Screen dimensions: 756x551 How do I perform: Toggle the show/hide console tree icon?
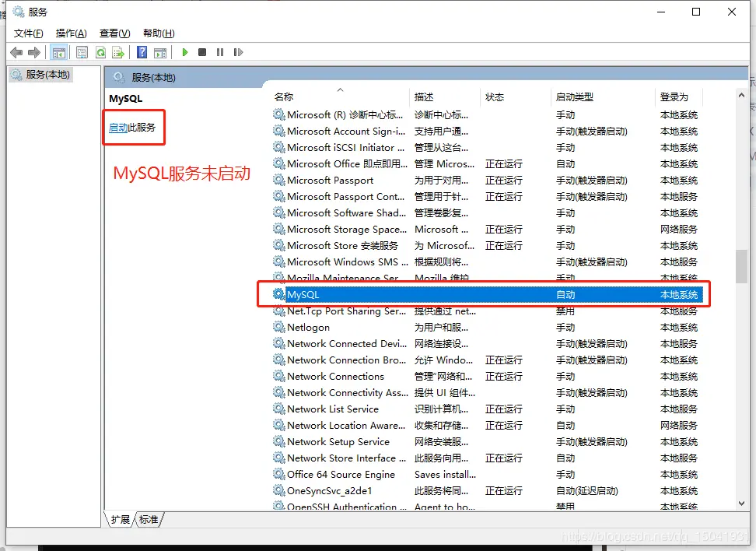coord(59,52)
